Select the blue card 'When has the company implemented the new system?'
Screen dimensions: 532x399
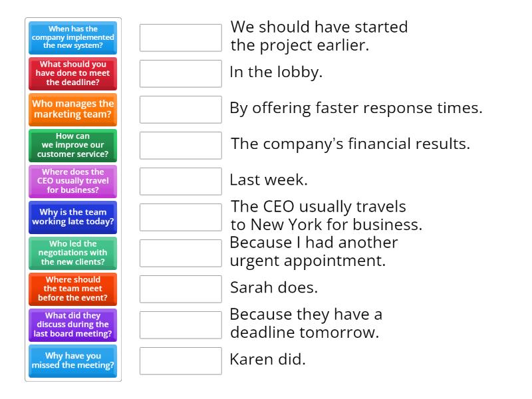(72, 38)
